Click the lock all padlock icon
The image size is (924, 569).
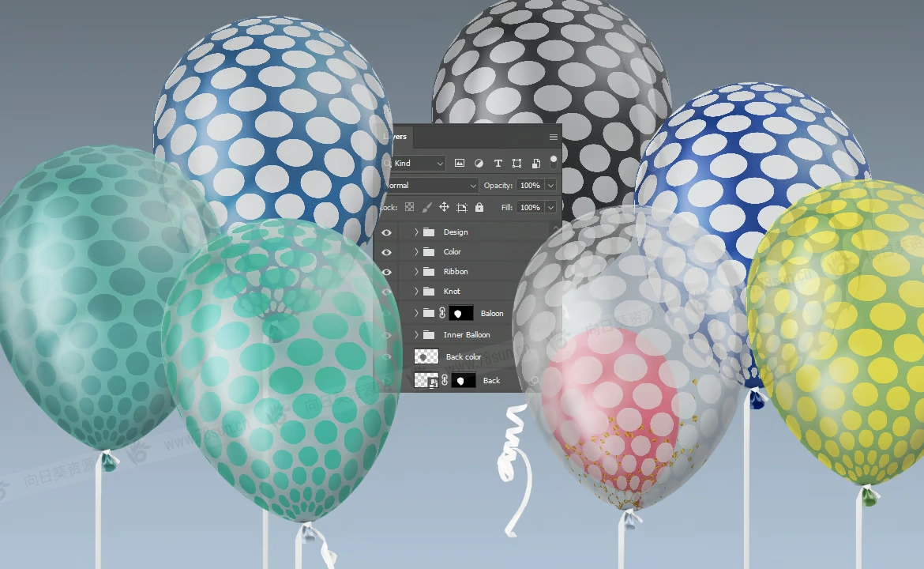click(x=479, y=207)
